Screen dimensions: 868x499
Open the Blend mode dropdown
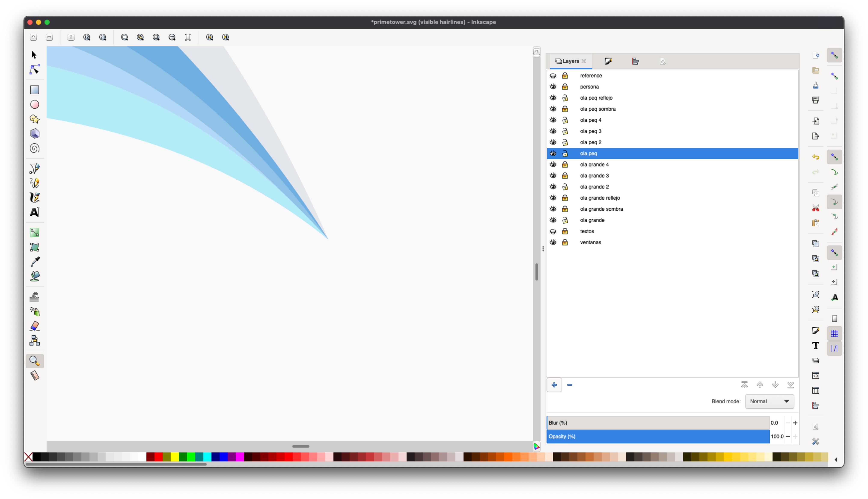coord(769,401)
